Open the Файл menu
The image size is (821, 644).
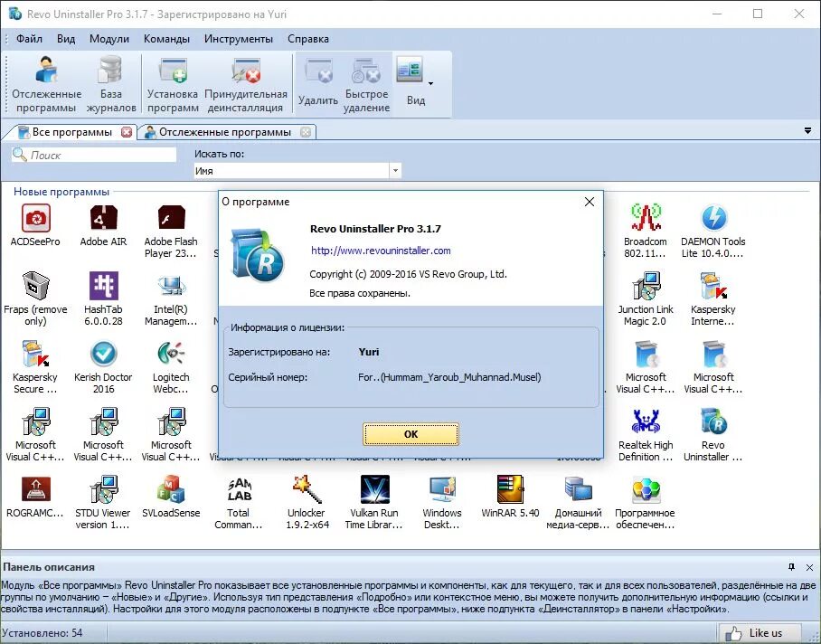[29, 39]
